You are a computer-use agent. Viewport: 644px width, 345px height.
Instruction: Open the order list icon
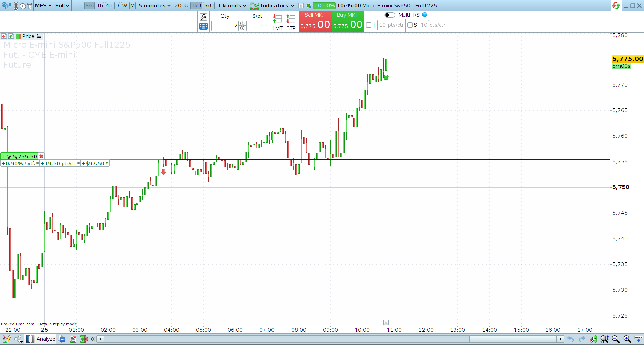point(73,339)
